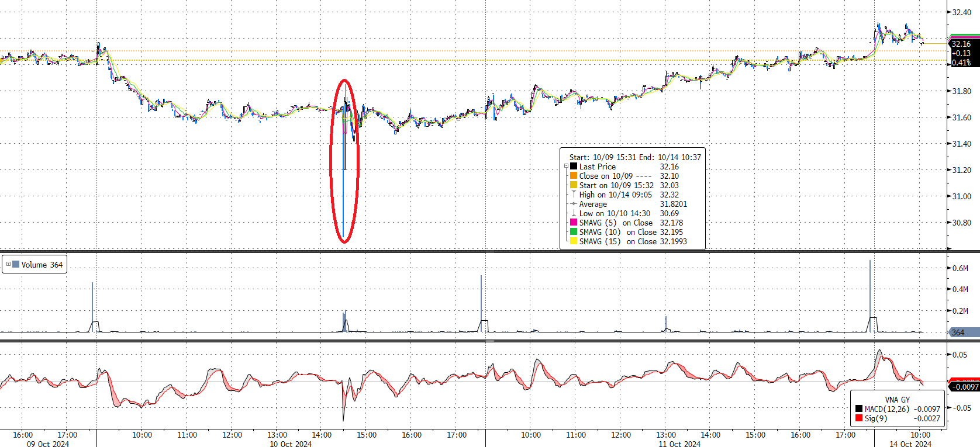This screenshot has width=980, height=447.
Task: Click the 0.05 MACD axis label
Action: [960, 355]
